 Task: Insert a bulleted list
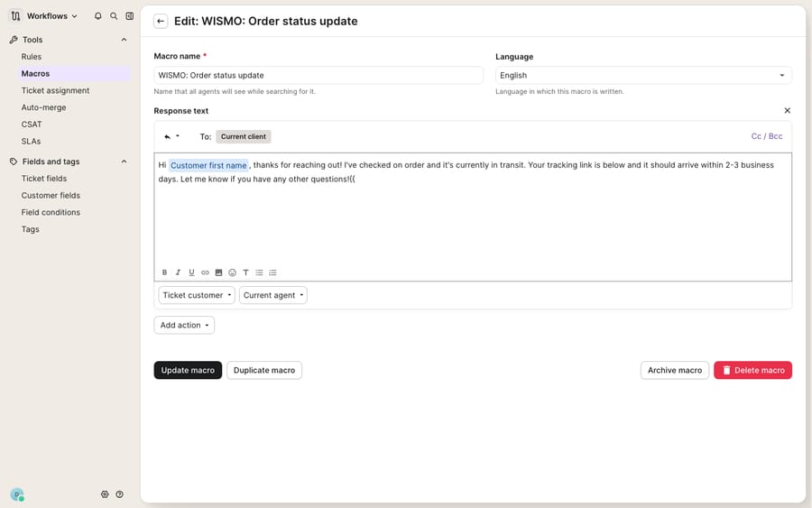point(260,272)
